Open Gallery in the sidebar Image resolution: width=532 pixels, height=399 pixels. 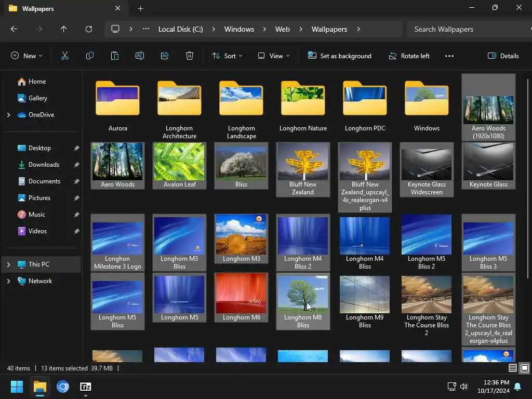(x=37, y=98)
